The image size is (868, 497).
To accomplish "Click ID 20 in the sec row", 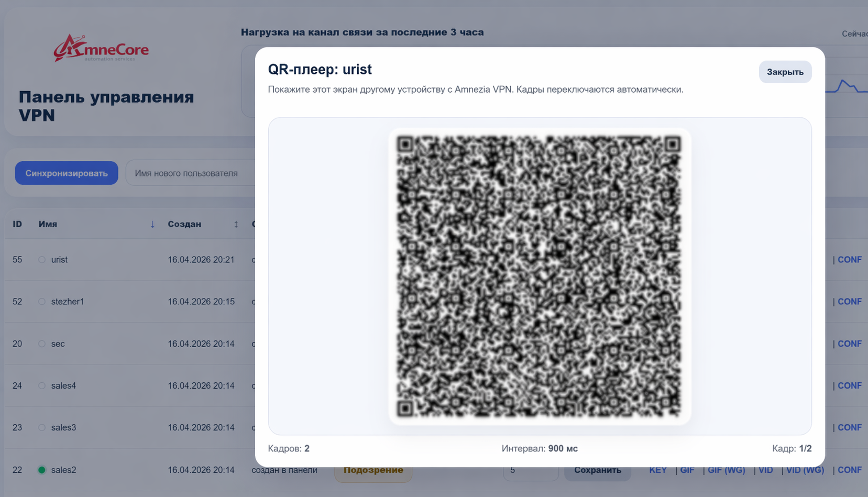I will click(17, 344).
